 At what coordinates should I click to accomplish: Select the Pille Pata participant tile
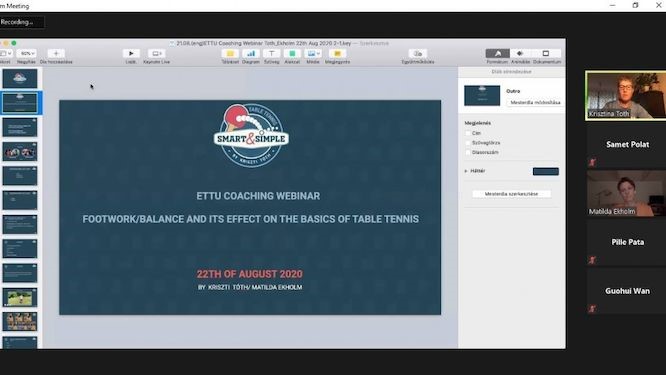coord(626,242)
